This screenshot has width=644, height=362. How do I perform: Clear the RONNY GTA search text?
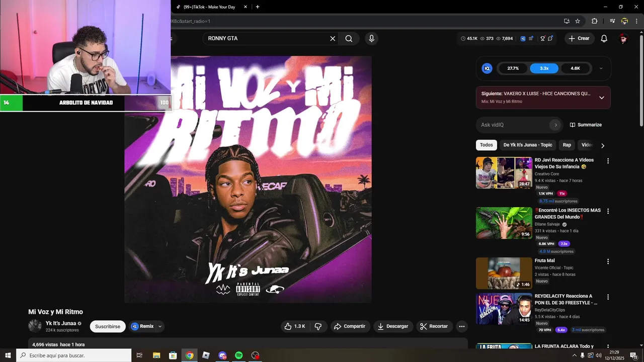pyautogui.click(x=333, y=39)
